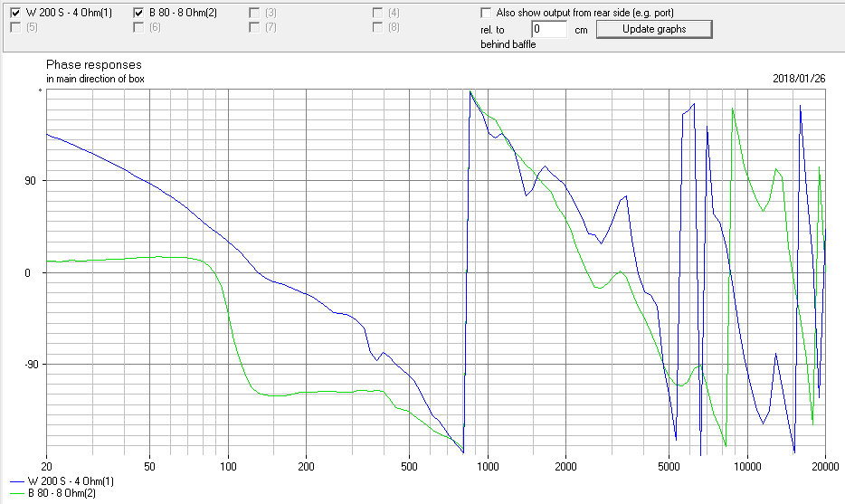
Task: Toggle the disabled (5) checkbox
Action: click(x=15, y=27)
